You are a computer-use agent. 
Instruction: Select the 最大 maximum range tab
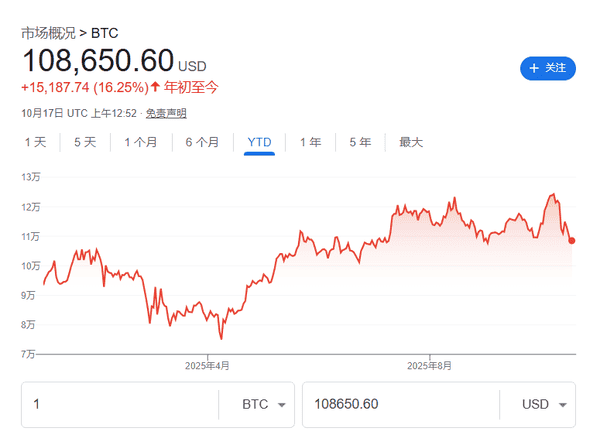pyautogui.click(x=411, y=143)
